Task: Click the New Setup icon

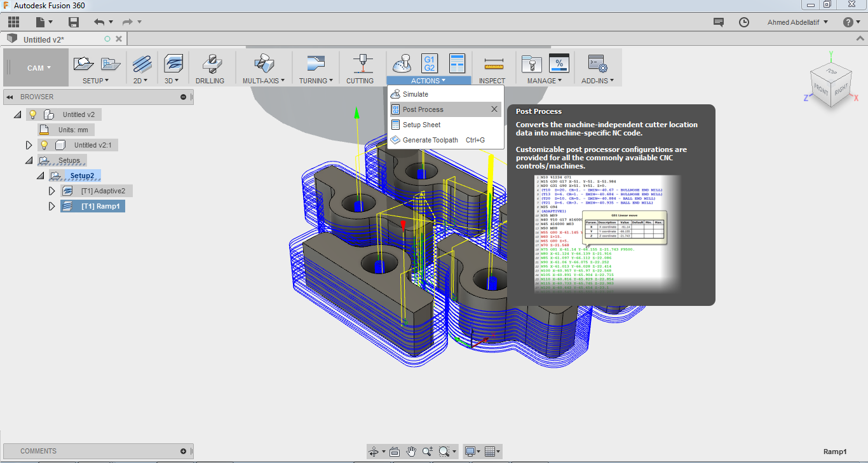Action: point(83,64)
